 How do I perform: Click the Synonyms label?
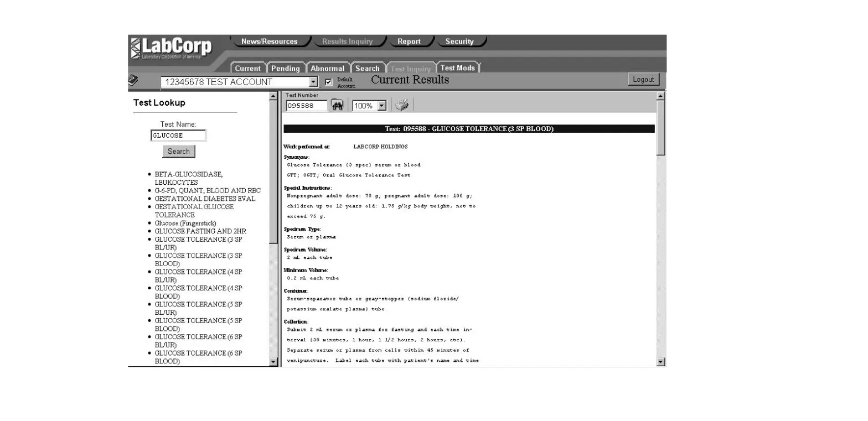[x=297, y=157]
